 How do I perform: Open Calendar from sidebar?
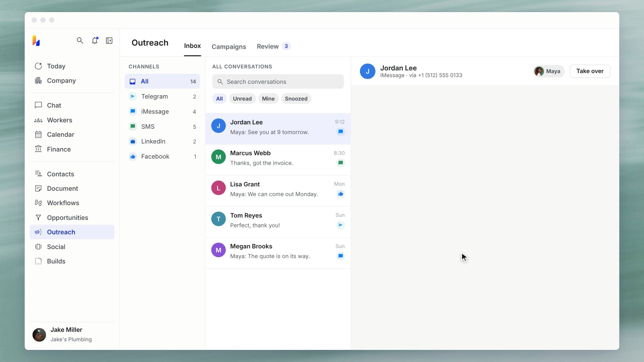pos(72,134)
